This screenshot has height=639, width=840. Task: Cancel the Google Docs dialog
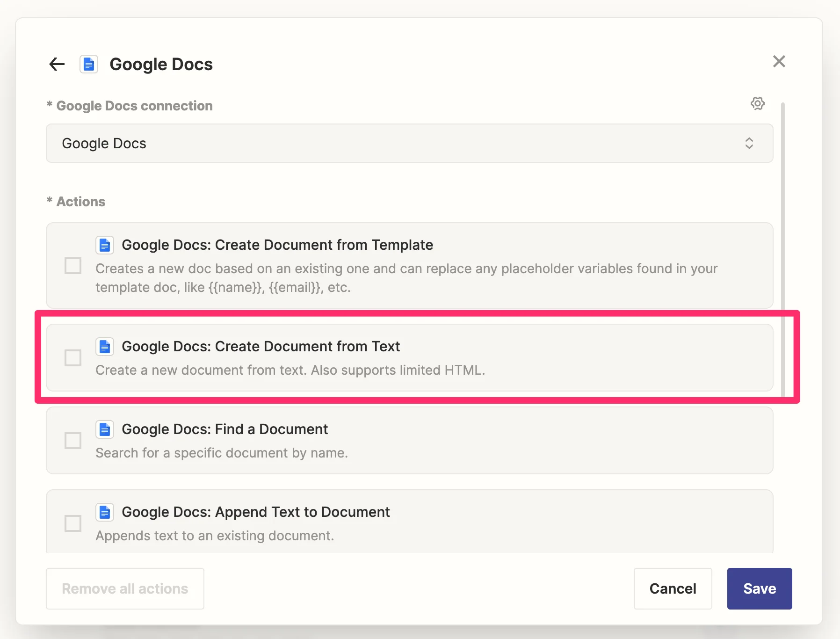673,588
